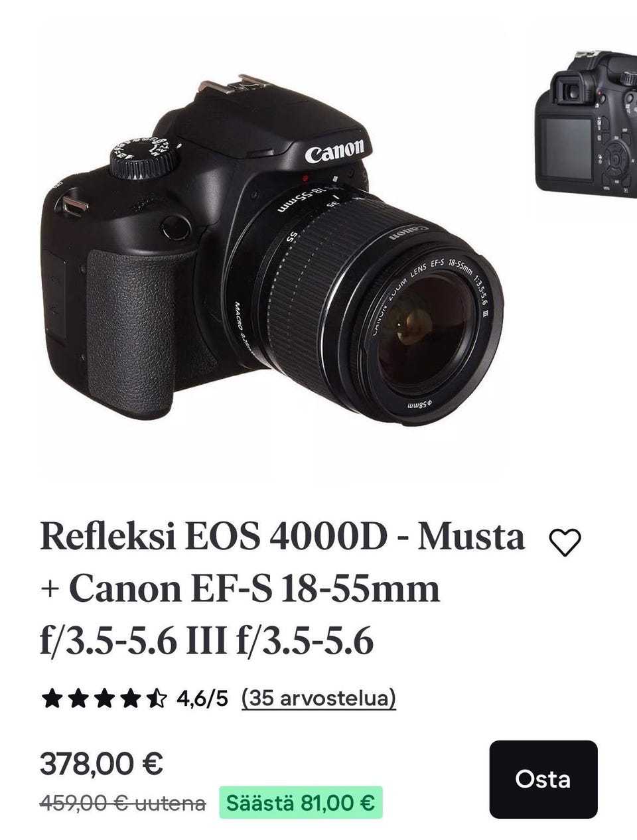
Task: Click the f/3.5-5.6 III title line
Action: 207,641
